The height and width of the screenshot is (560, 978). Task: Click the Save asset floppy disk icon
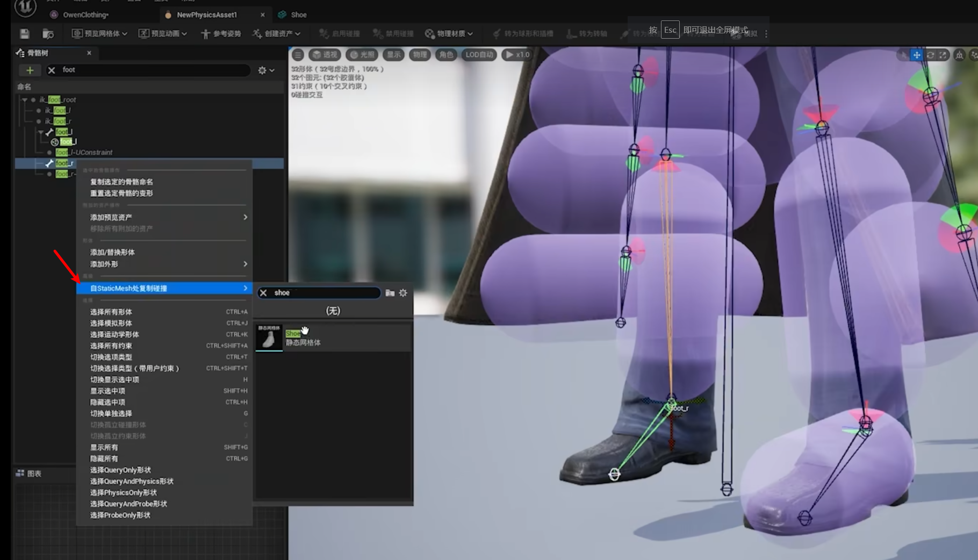tap(25, 34)
